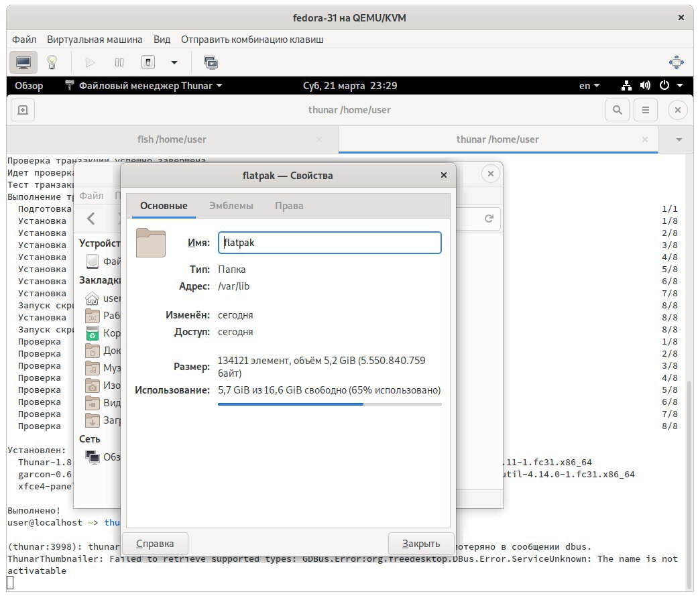Pause the virtual machine

[x=119, y=62]
